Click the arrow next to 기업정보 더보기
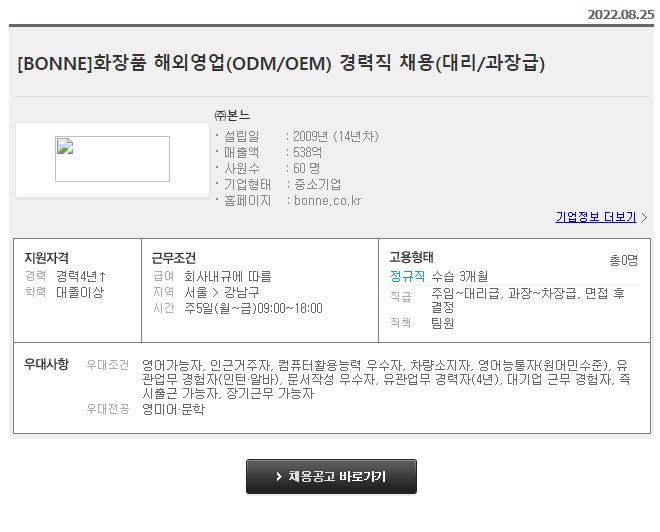The height and width of the screenshot is (532, 660). point(644,217)
